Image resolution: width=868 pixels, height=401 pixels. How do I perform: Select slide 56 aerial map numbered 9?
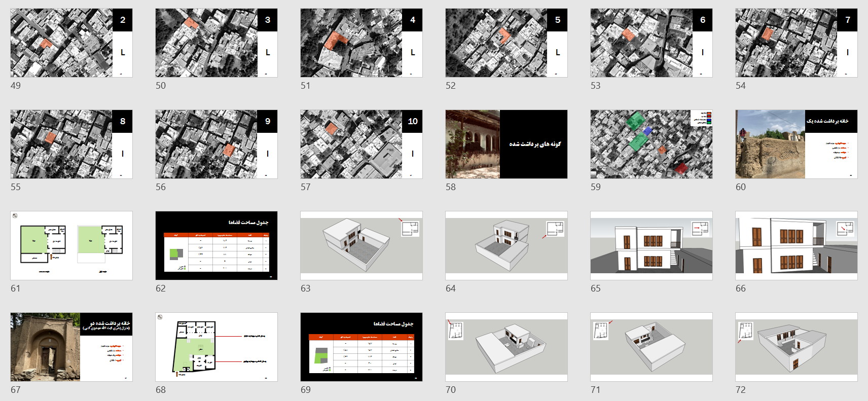tap(216, 144)
